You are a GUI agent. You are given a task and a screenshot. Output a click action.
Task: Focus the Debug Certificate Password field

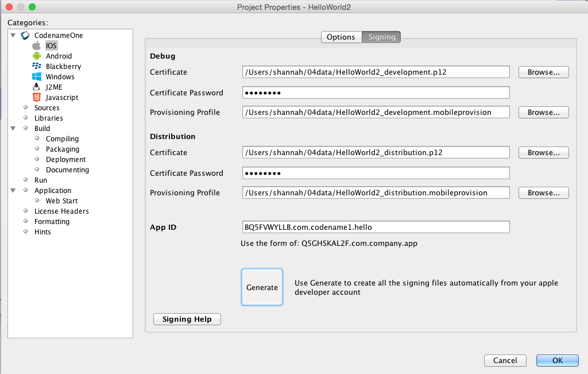376,92
